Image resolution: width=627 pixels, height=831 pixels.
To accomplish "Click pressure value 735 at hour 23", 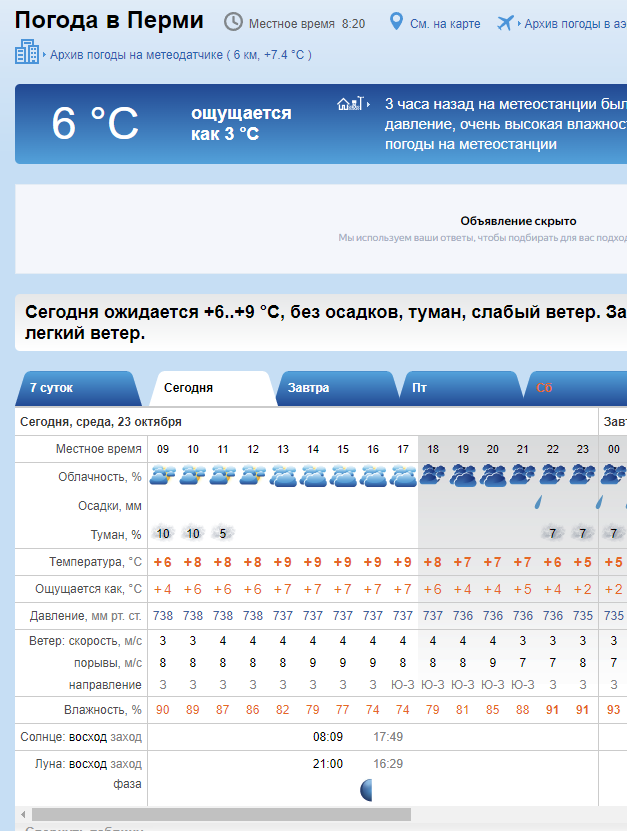I will (582, 616).
